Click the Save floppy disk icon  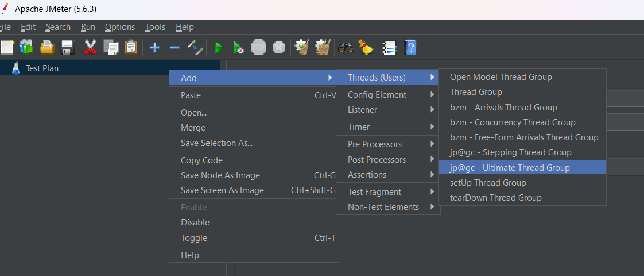point(67,47)
